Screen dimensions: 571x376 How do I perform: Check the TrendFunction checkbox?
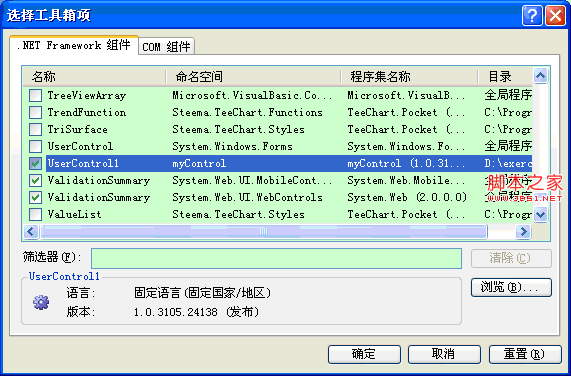pos(35,112)
